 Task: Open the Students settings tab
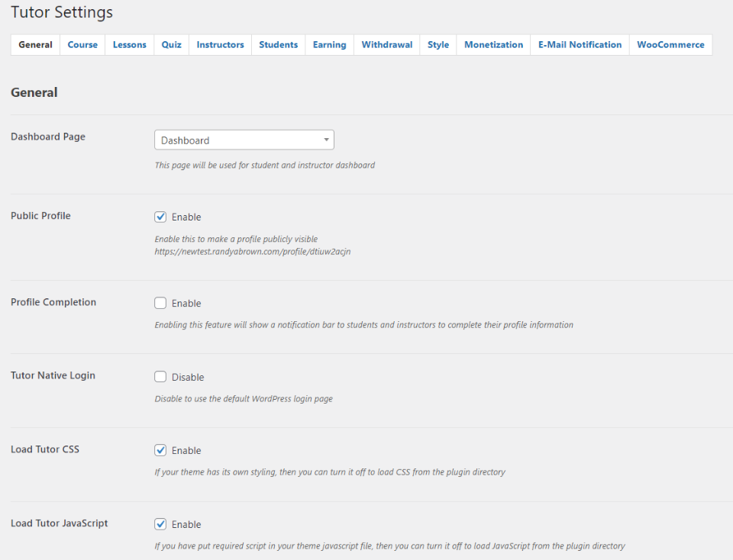tap(278, 45)
